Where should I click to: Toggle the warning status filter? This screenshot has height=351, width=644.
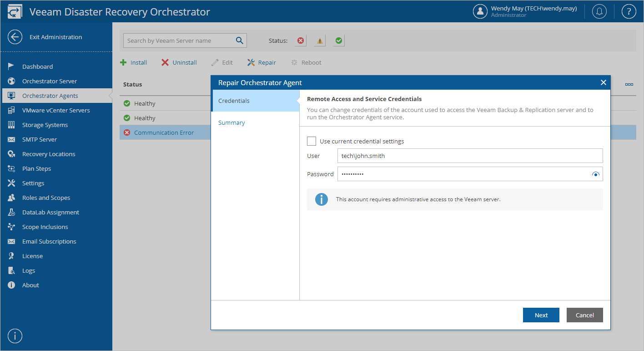point(320,41)
